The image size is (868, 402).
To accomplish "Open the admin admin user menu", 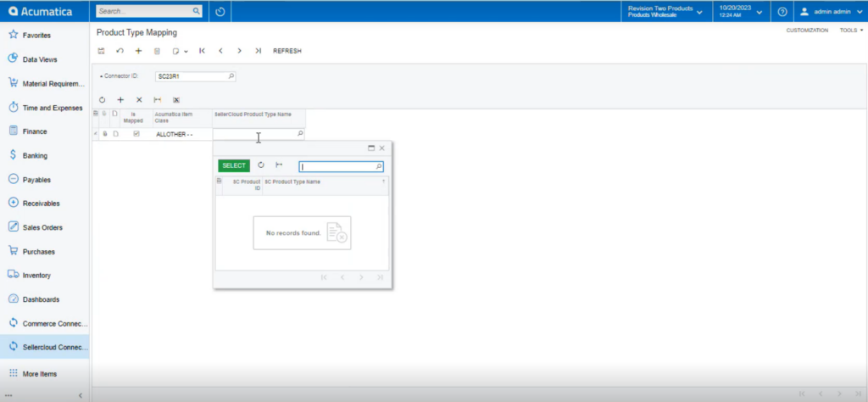I will click(x=831, y=11).
